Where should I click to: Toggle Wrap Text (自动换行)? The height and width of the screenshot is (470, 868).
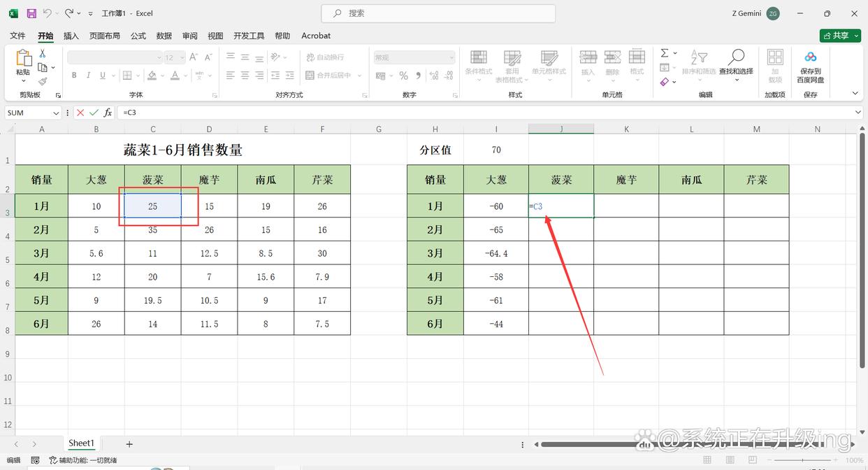(324, 57)
